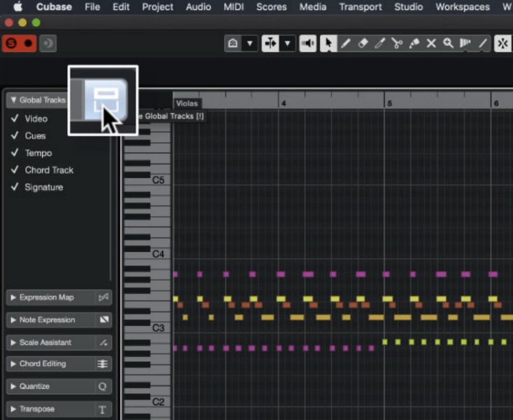Viewport: 513px width, 420px height.
Task: Click bar 4 marker in the ruler
Action: [x=283, y=104]
